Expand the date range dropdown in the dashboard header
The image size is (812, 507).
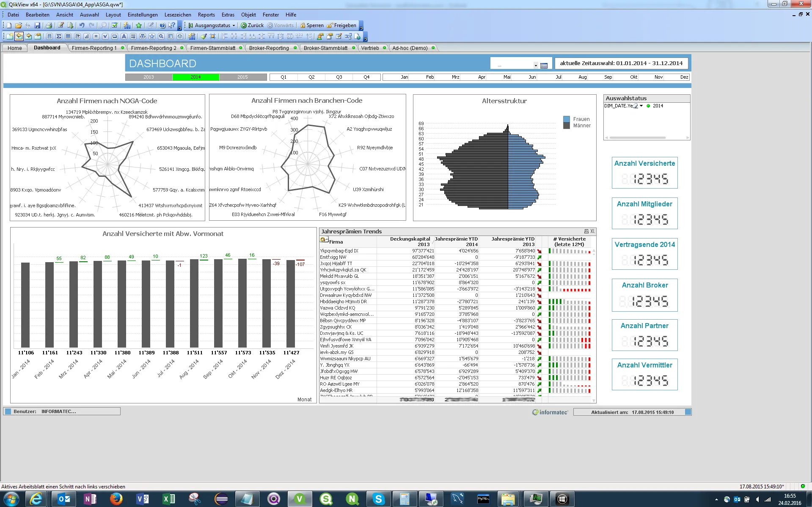click(536, 66)
